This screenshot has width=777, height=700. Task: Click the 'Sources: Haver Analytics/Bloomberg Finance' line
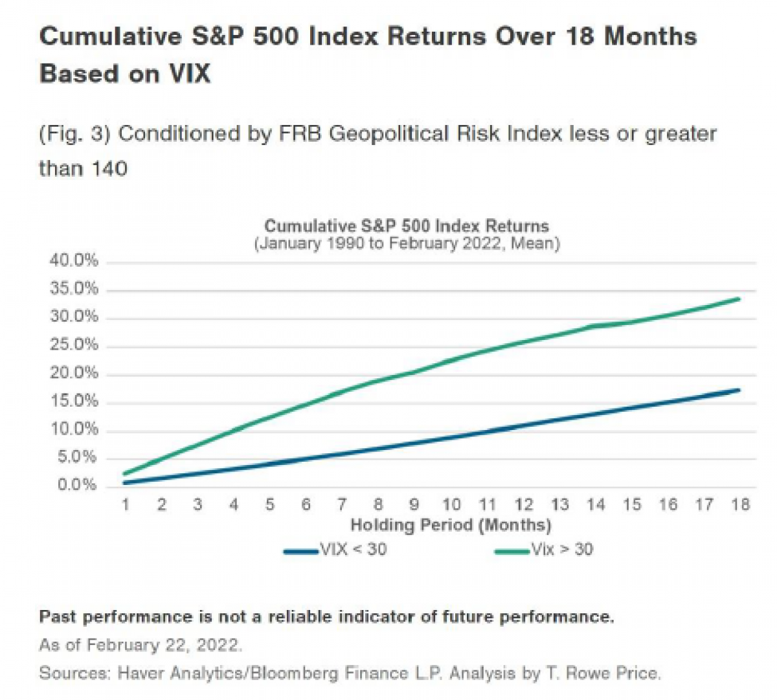coord(350,673)
